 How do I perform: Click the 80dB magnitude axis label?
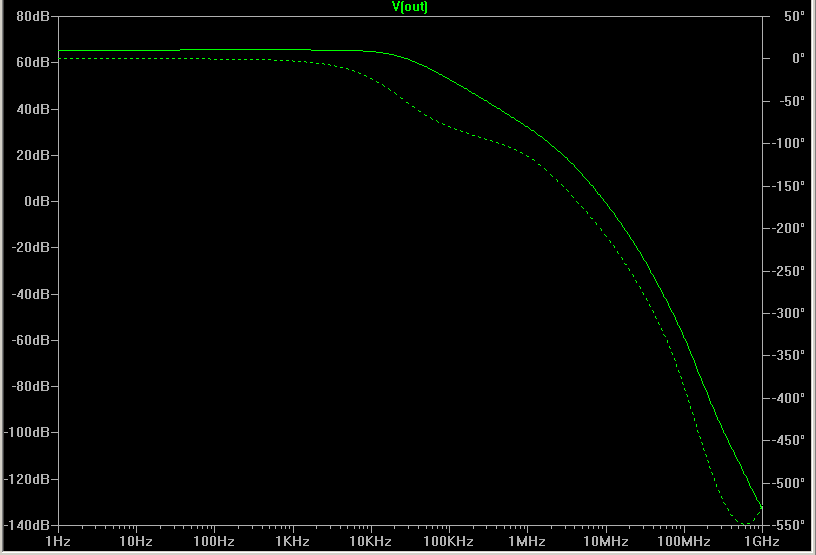tap(33, 16)
